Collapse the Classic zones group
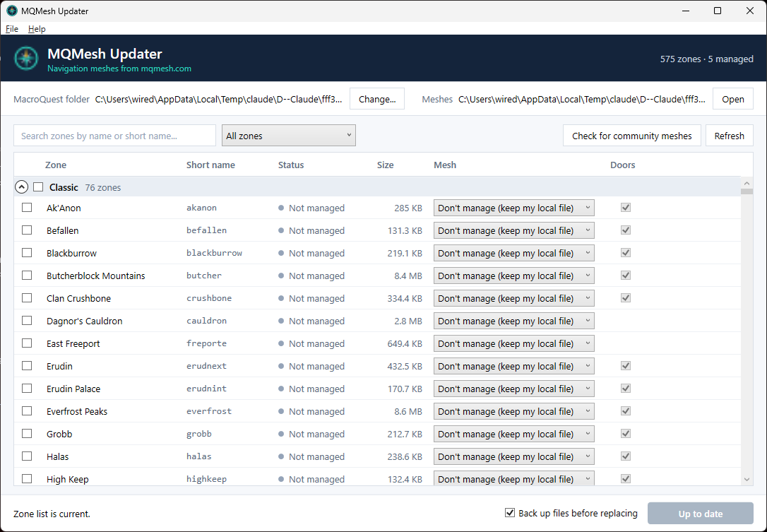Image resolution: width=767 pixels, height=532 pixels. point(21,187)
